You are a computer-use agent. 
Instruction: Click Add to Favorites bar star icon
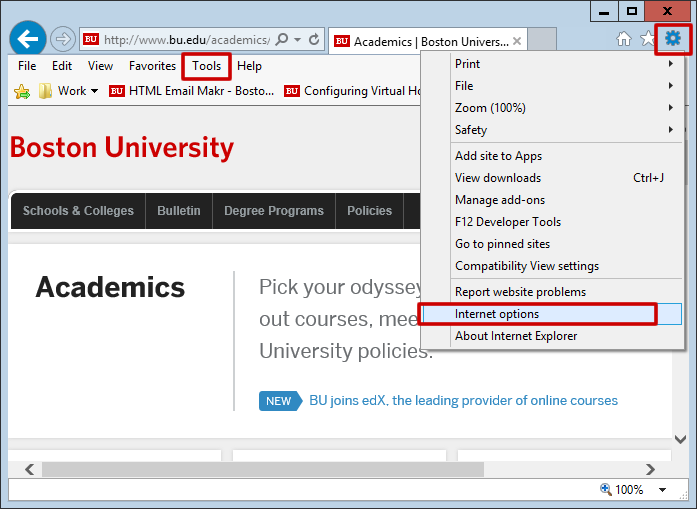[22, 92]
